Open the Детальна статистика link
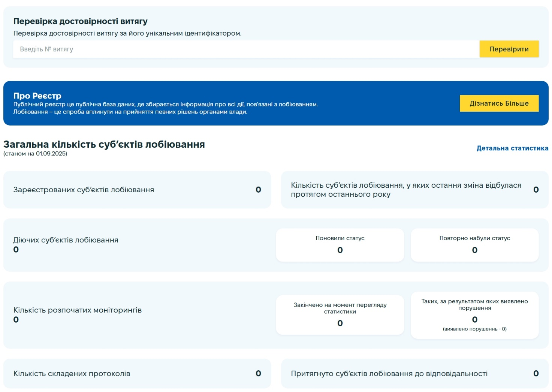 tap(512, 148)
